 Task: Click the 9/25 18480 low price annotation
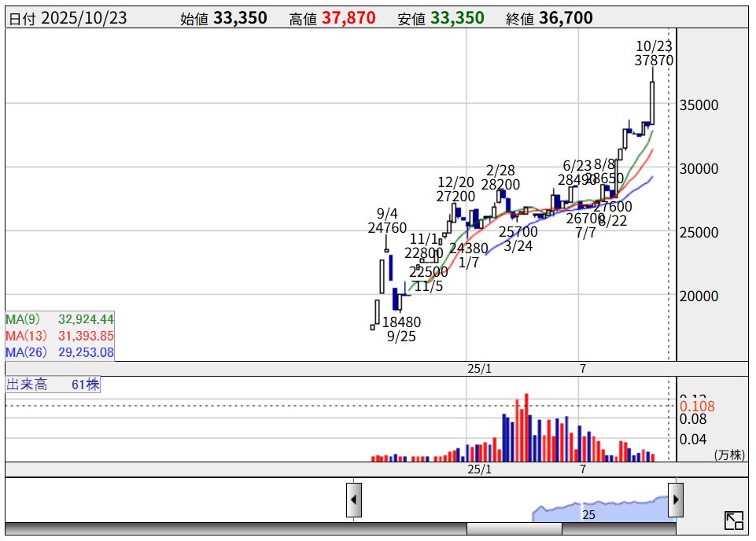[x=401, y=329]
